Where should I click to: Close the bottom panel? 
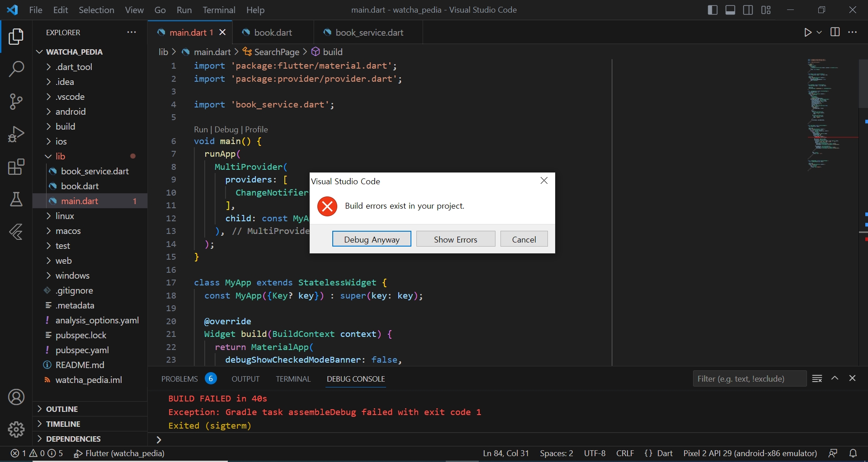pos(853,378)
